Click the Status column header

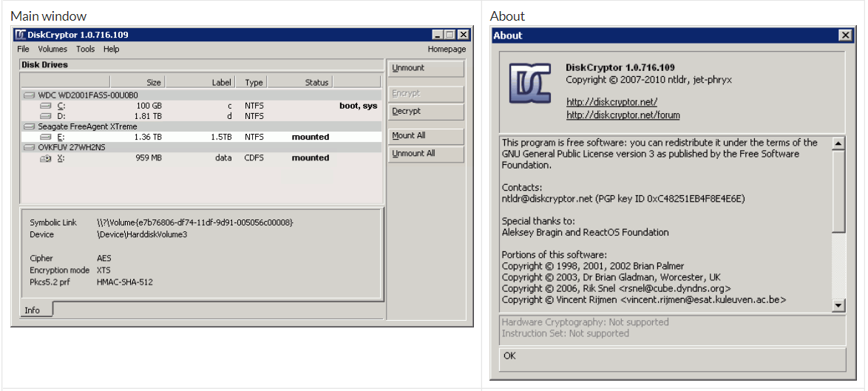click(x=300, y=82)
